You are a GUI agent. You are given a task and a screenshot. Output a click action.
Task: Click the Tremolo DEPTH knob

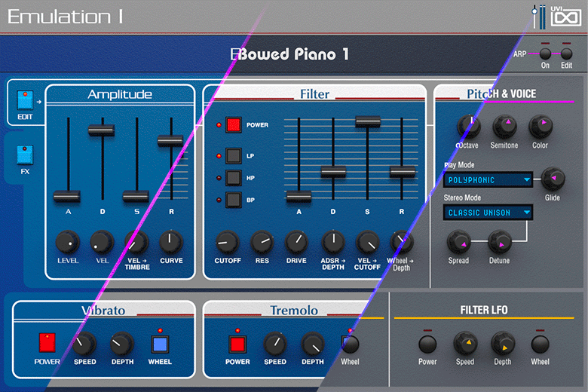pyautogui.click(x=313, y=344)
